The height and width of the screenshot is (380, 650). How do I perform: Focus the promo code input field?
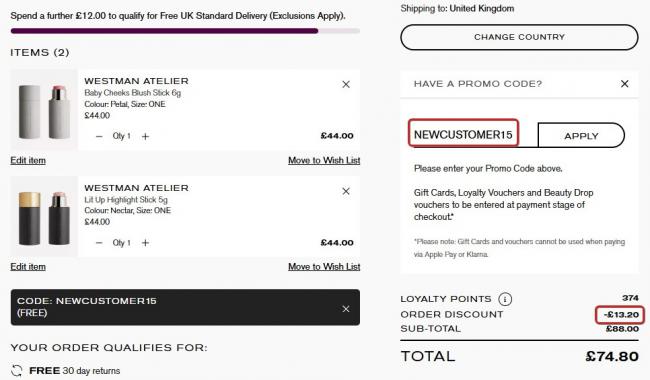click(463, 133)
